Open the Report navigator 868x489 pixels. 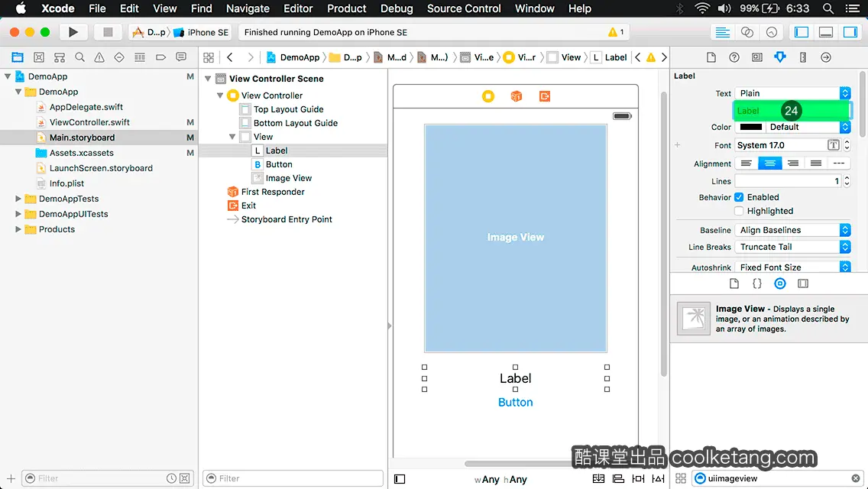tap(181, 57)
